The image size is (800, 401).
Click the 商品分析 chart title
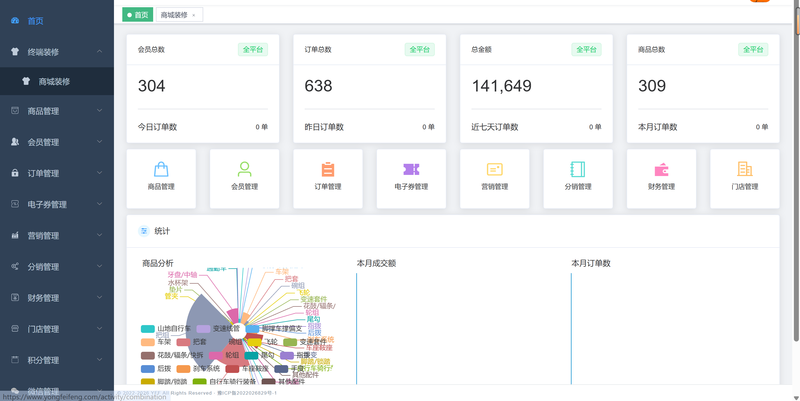point(158,263)
